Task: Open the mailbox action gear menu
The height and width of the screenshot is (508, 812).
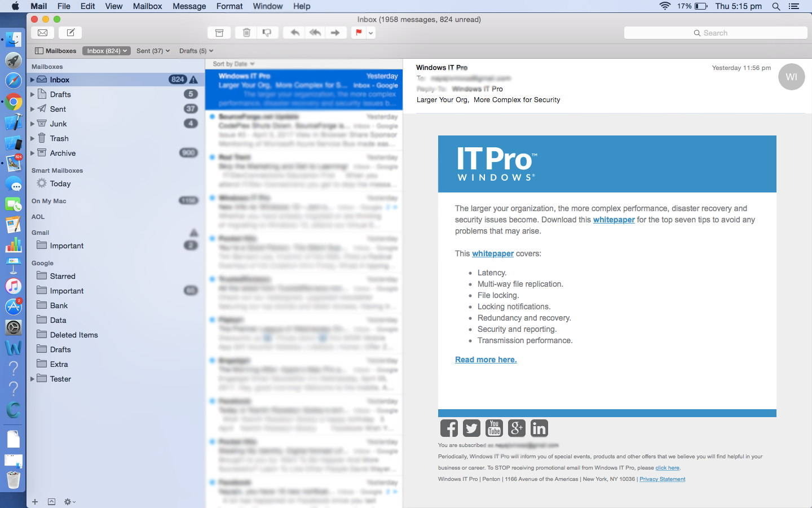Action: click(70, 502)
